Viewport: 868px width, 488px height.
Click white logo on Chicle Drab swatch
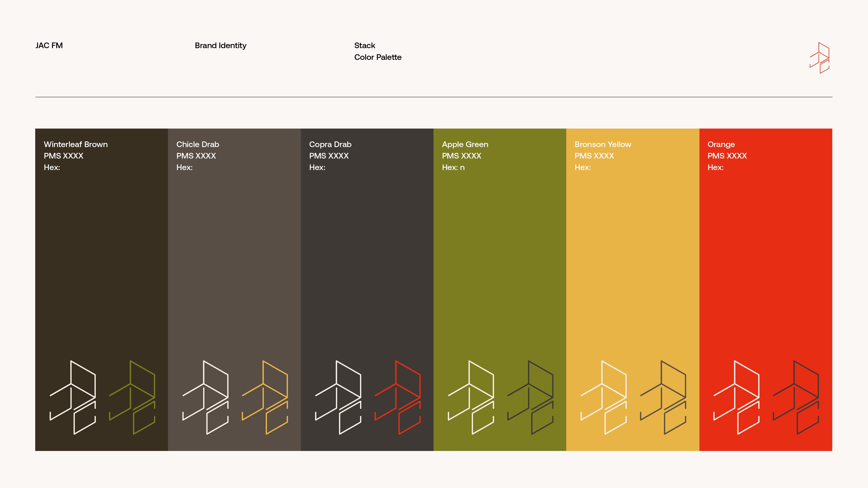(205, 397)
